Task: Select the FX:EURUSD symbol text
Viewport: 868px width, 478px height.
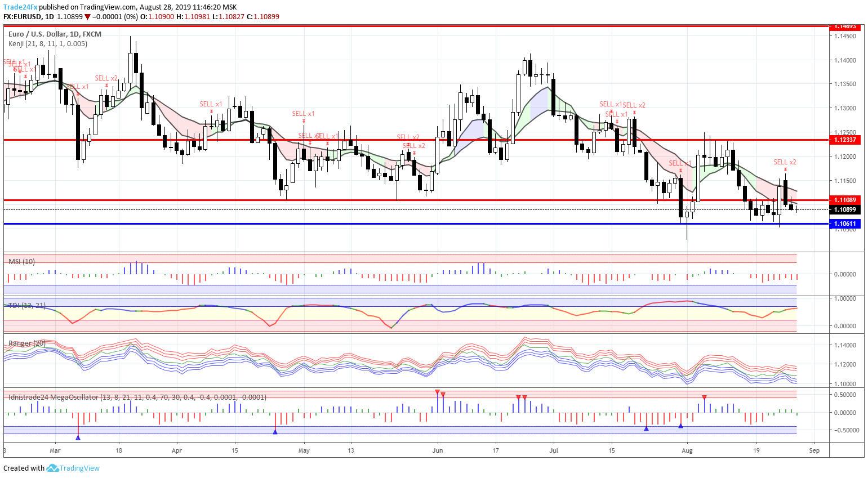Action: coord(22,16)
